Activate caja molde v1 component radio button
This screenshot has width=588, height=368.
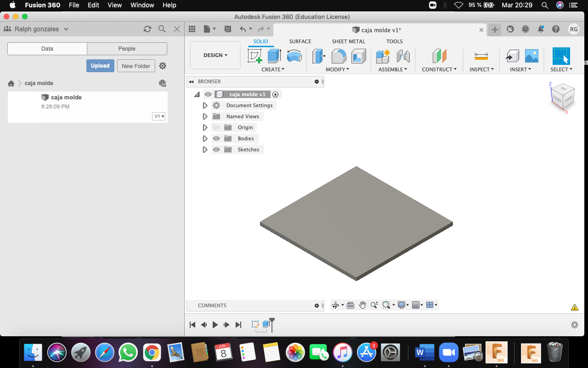tap(276, 94)
